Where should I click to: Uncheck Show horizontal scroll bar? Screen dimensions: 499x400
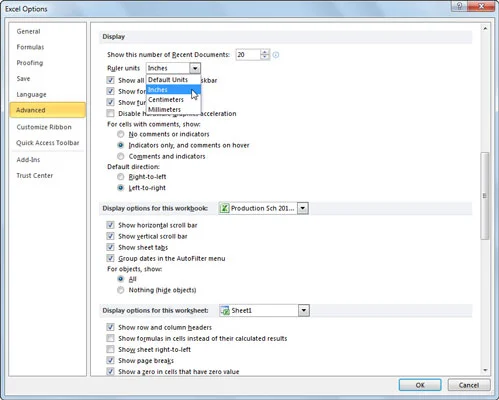(x=110, y=225)
